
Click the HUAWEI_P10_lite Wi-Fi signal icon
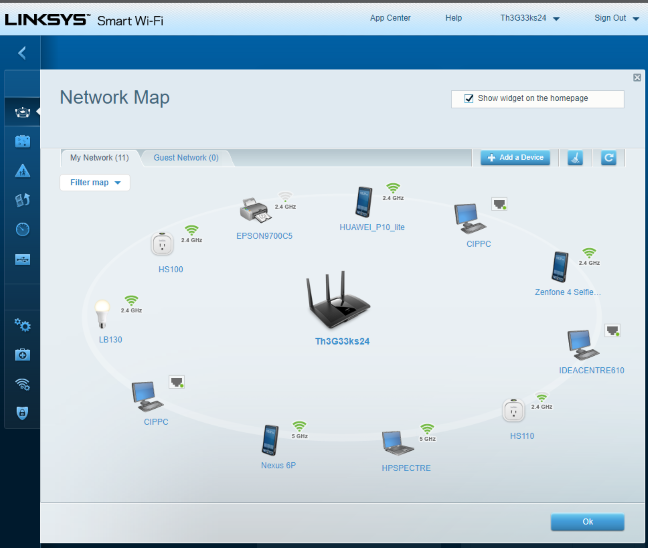click(x=393, y=189)
